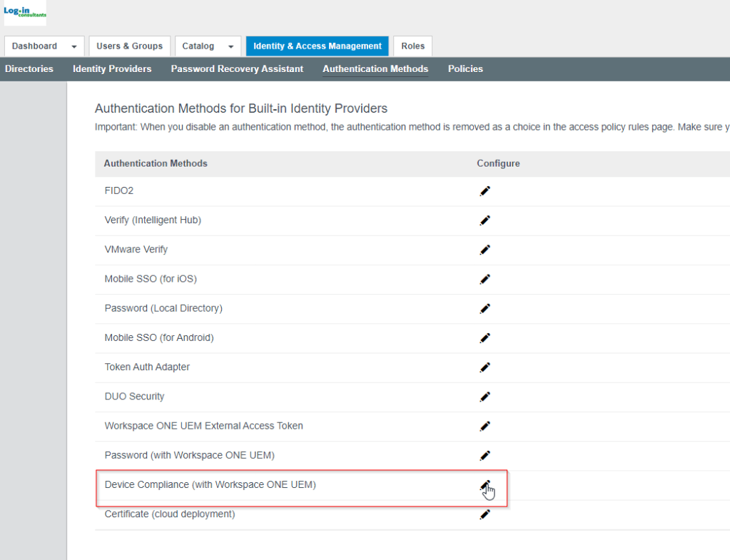This screenshot has height=560, width=730.
Task: Open DUO Security configuration
Action: (485, 397)
